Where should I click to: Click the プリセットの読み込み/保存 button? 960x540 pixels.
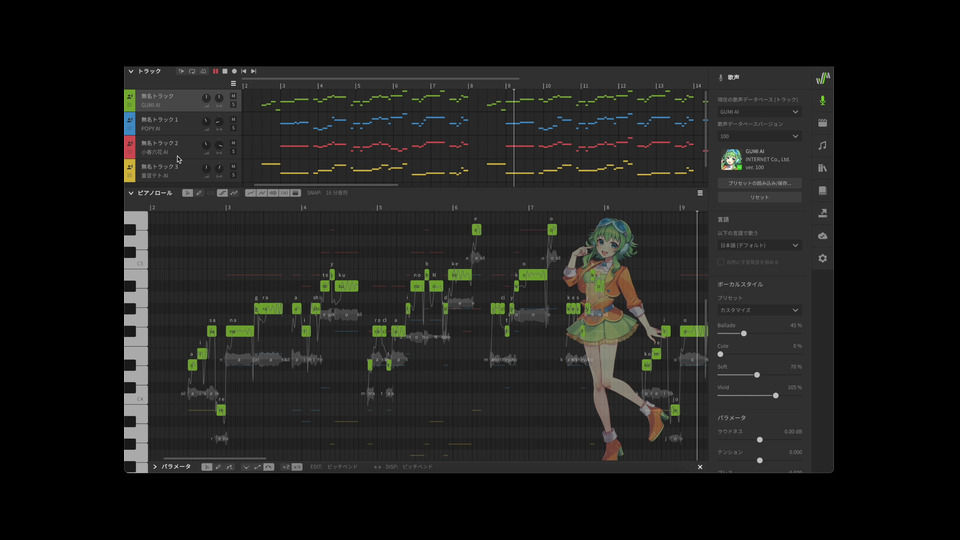click(759, 183)
